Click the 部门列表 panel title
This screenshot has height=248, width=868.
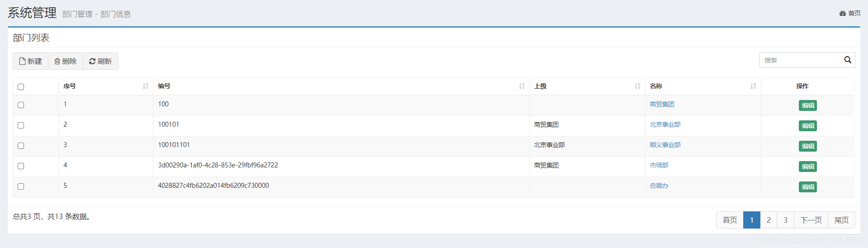[31, 38]
